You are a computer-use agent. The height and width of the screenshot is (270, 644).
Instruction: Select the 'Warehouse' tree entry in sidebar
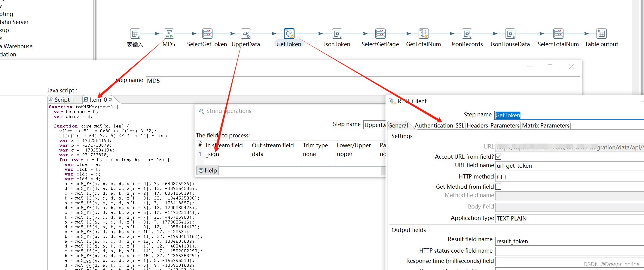pos(16,46)
